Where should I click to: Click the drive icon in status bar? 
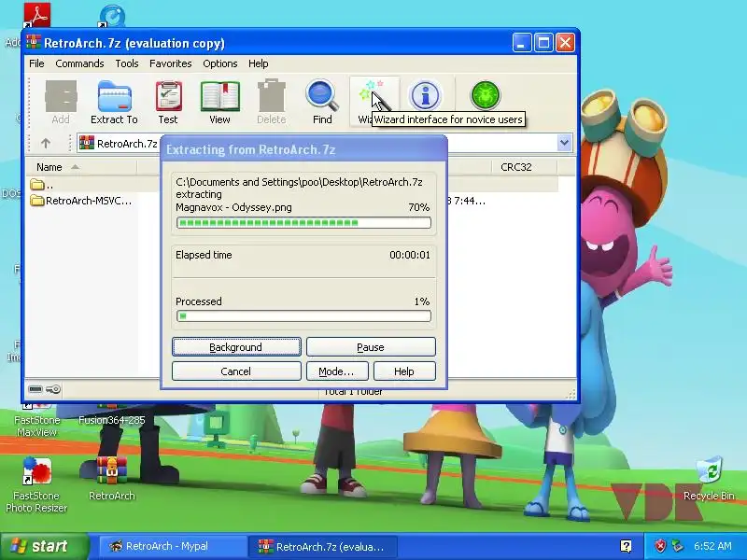point(35,389)
